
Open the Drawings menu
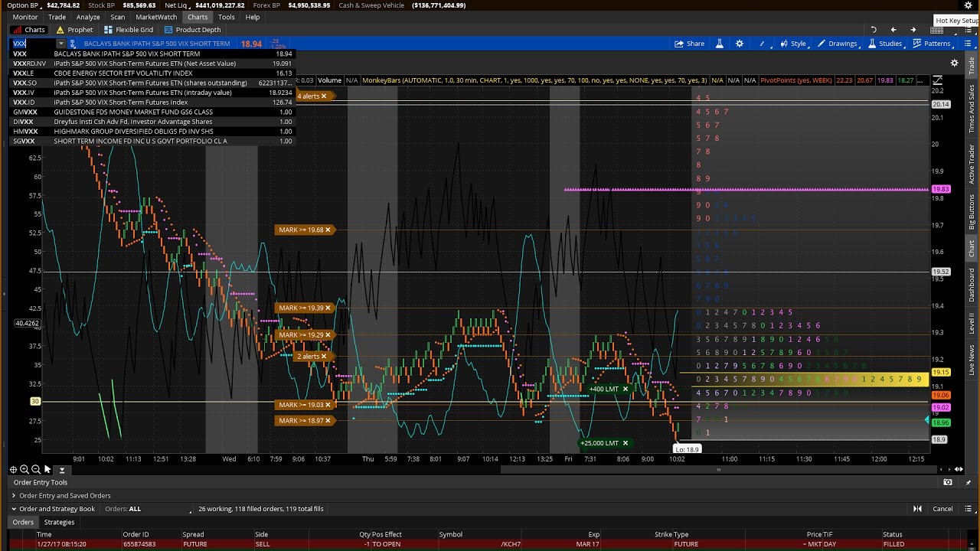tap(838, 44)
